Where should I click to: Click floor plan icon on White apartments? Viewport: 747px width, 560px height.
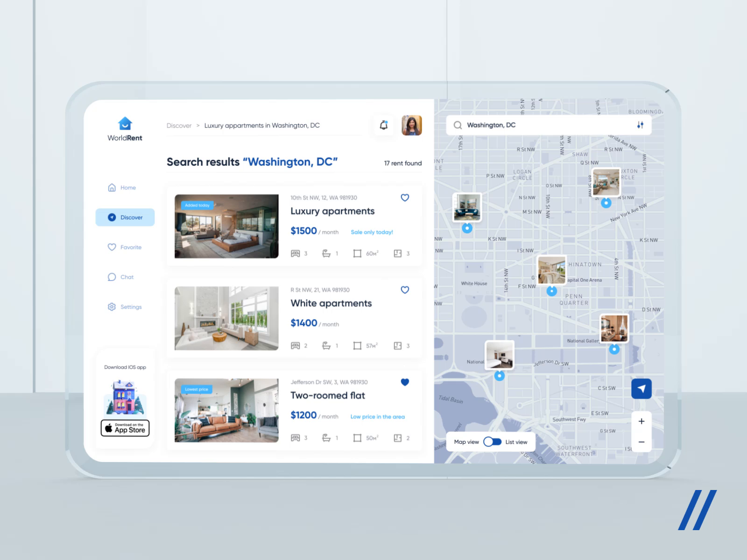[398, 346]
